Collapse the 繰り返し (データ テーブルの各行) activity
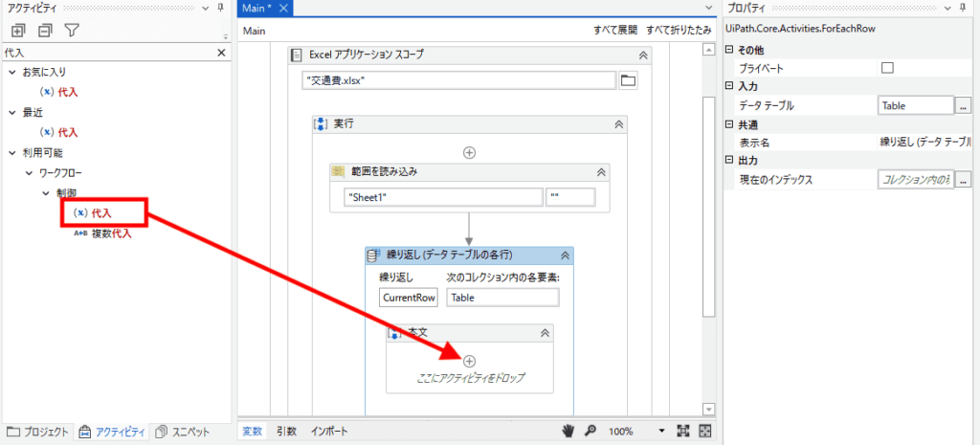The image size is (980, 445). tap(565, 255)
